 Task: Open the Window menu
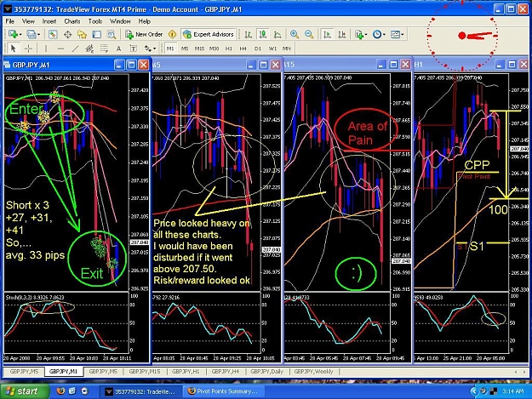(x=120, y=21)
